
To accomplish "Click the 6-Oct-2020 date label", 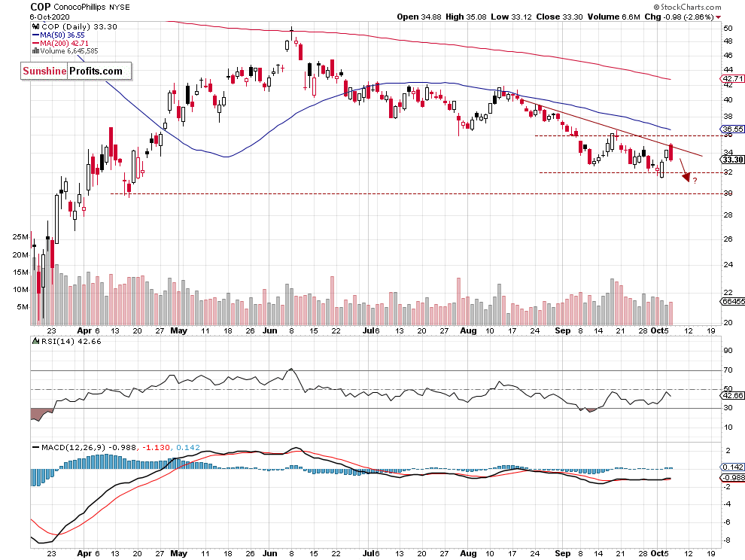I will [50, 17].
